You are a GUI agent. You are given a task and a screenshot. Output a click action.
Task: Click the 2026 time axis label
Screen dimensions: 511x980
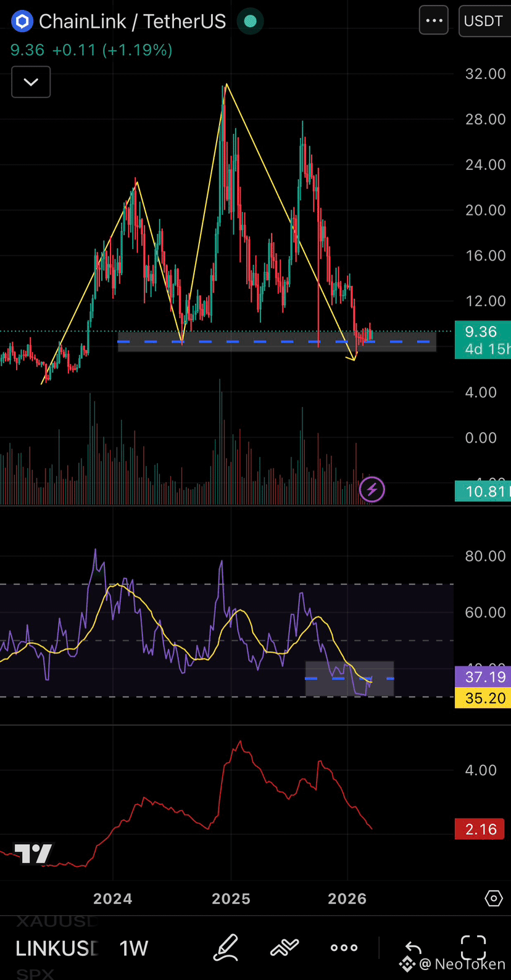(x=347, y=898)
